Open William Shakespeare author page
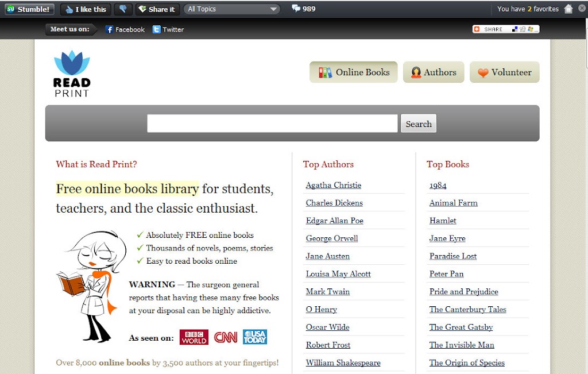588x374 pixels. point(343,363)
